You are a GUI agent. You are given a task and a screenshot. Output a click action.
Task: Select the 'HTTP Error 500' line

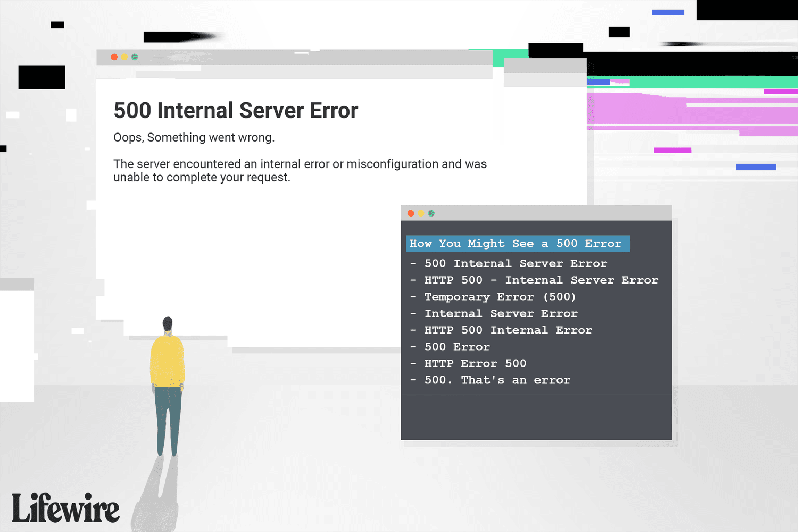coord(468,363)
